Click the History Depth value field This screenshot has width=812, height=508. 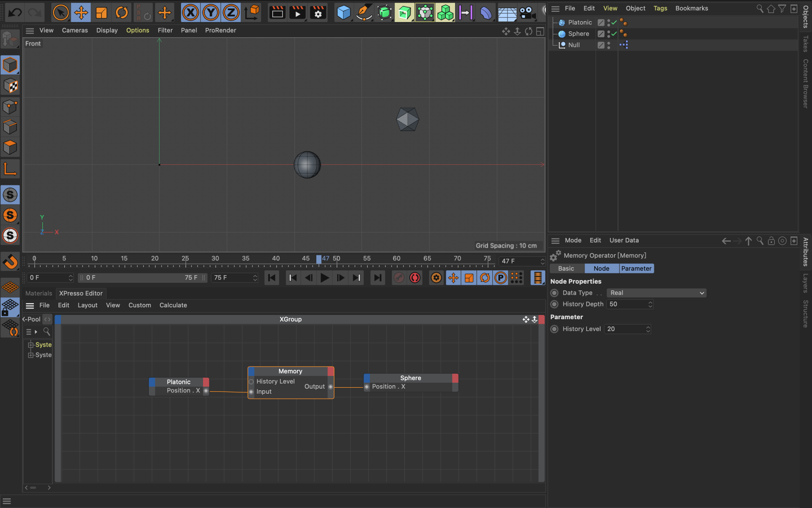627,304
